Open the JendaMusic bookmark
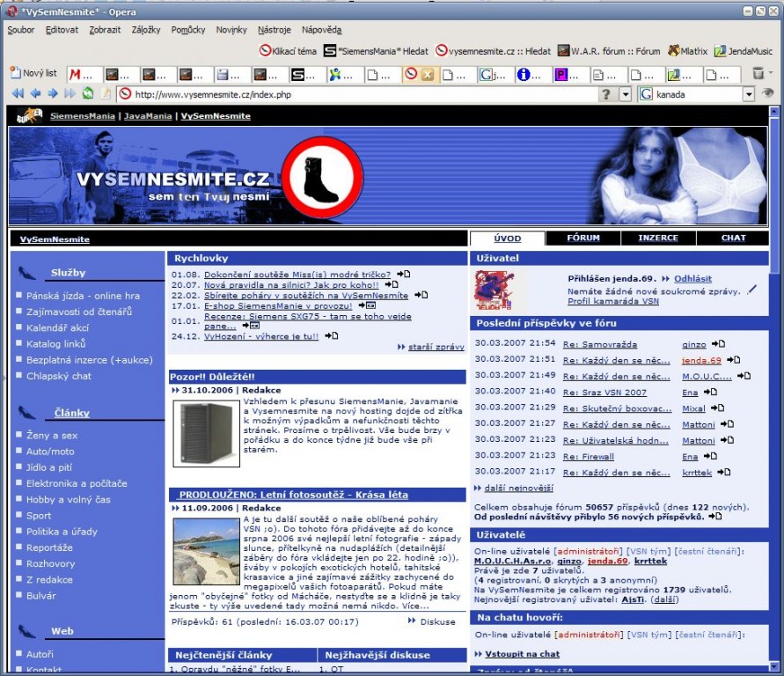The height and width of the screenshot is (676, 784). (743, 51)
